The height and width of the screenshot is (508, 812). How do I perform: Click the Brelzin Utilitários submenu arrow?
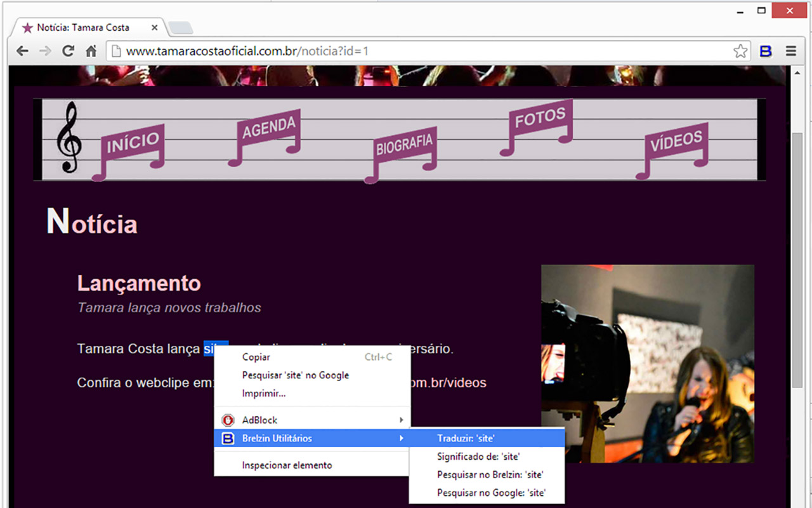point(401,438)
